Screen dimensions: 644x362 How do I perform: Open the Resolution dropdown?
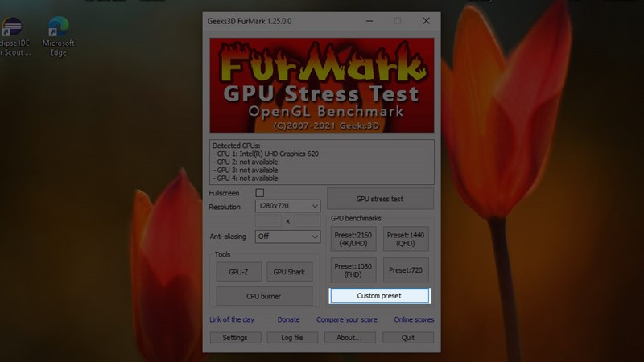pyautogui.click(x=287, y=206)
